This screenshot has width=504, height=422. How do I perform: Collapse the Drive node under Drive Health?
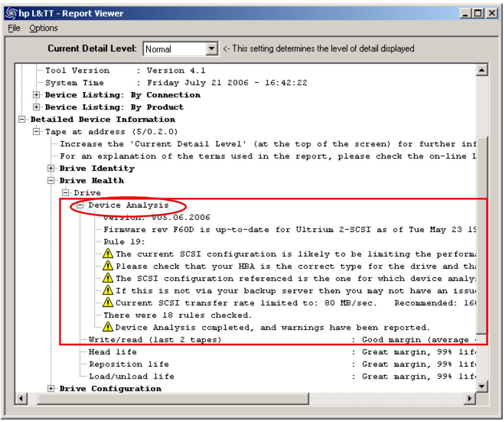pos(65,193)
